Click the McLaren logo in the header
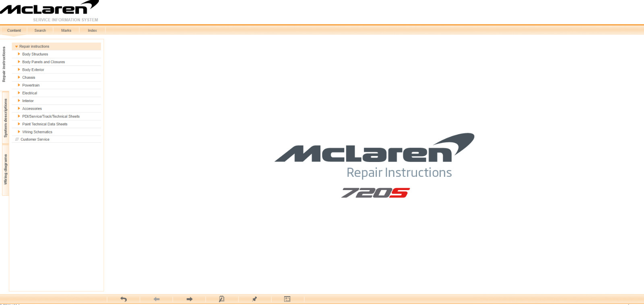Image resolution: width=644 pixels, height=305 pixels. click(50, 8)
